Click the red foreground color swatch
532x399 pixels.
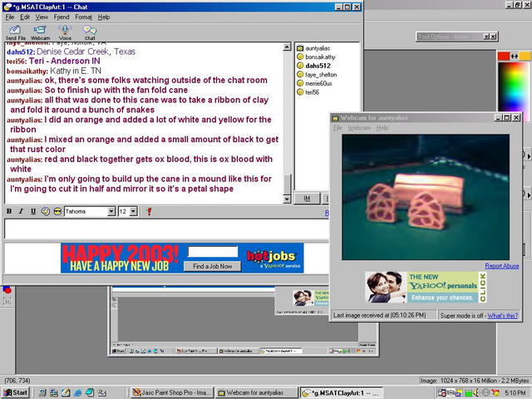tap(504, 56)
